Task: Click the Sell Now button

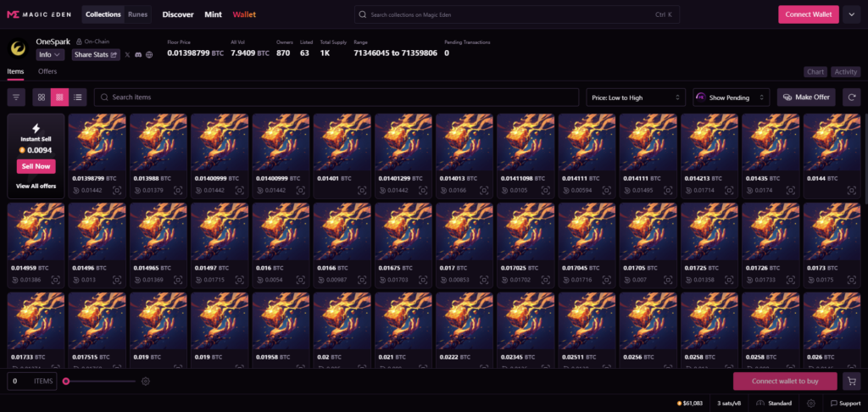Action: [x=36, y=166]
